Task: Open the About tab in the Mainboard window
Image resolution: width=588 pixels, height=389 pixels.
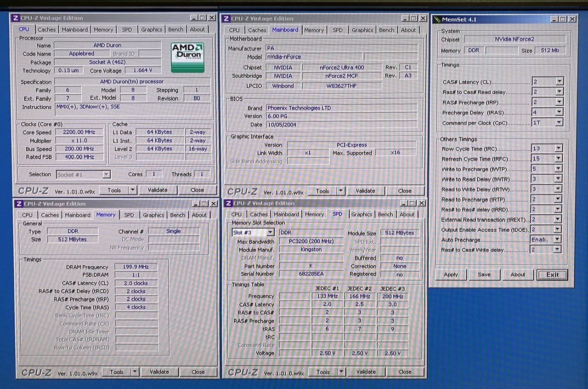Action: coord(408,30)
